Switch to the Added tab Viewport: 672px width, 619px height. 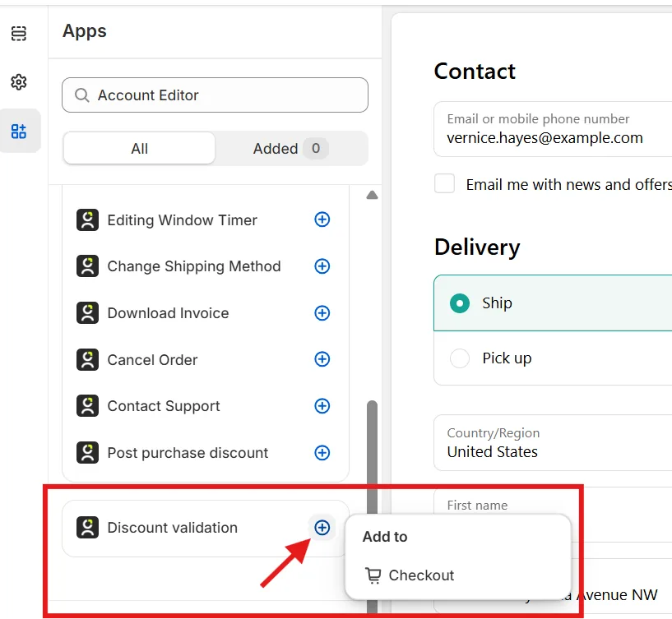pyautogui.click(x=291, y=149)
